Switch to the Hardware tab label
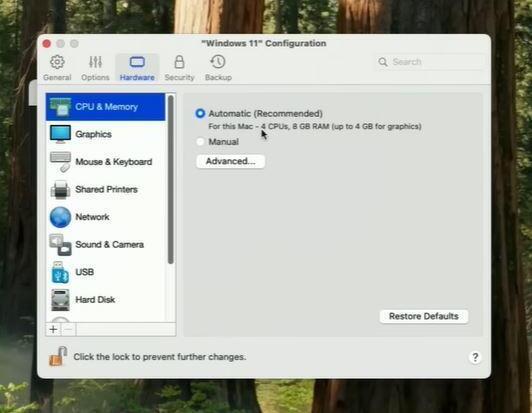The width and height of the screenshot is (532, 413). pos(137,77)
